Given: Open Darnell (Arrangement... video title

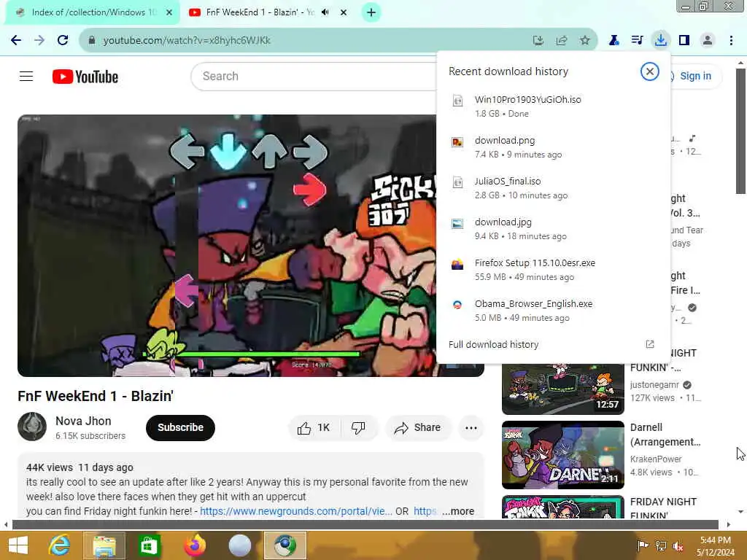Looking at the screenshot, I should coord(665,435).
